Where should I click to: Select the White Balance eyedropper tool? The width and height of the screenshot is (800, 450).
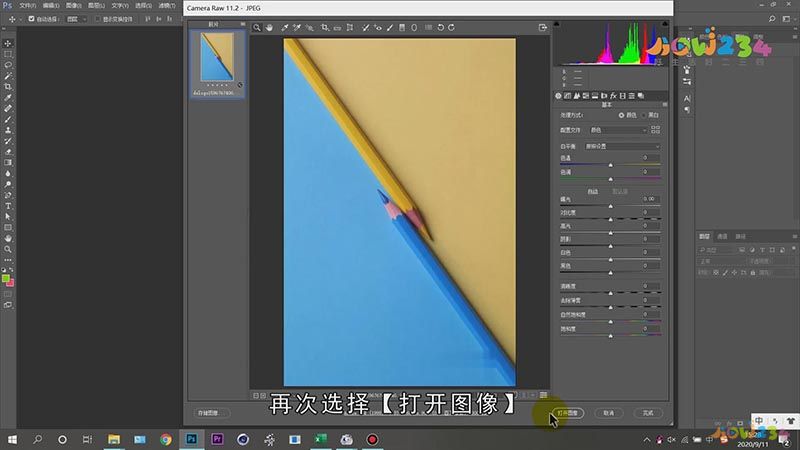(285, 28)
